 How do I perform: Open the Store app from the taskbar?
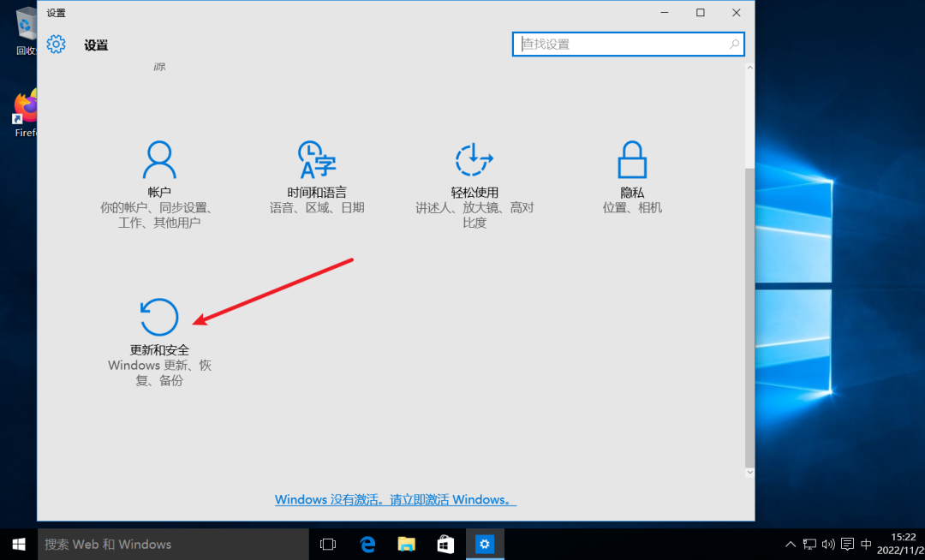(x=445, y=544)
